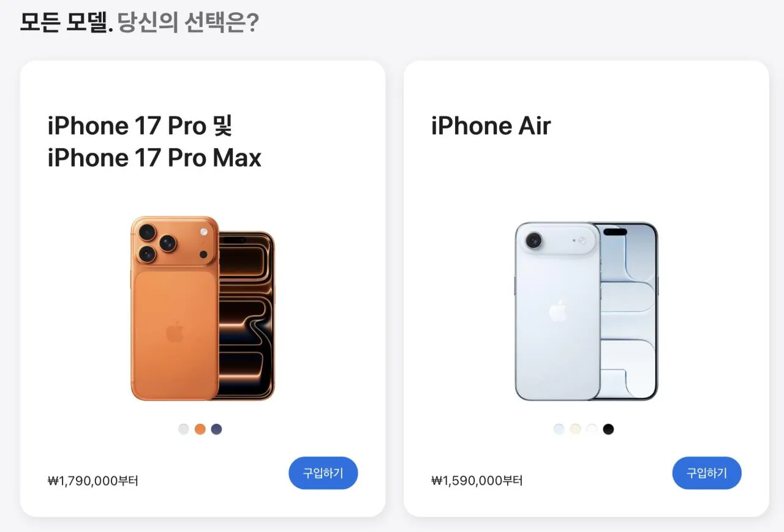This screenshot has width=784, height=532.
Task: Select the sky blue swatch for iPhone Air
Action: point(559,429)
